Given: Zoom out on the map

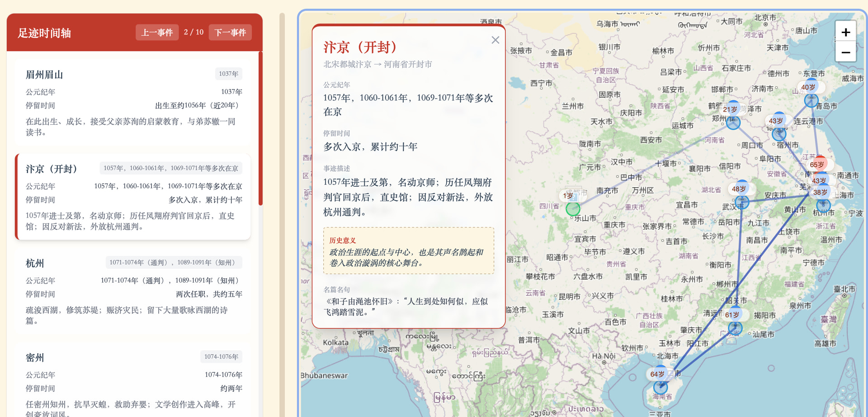Looking at the screenshot, I should click(845, 52).
